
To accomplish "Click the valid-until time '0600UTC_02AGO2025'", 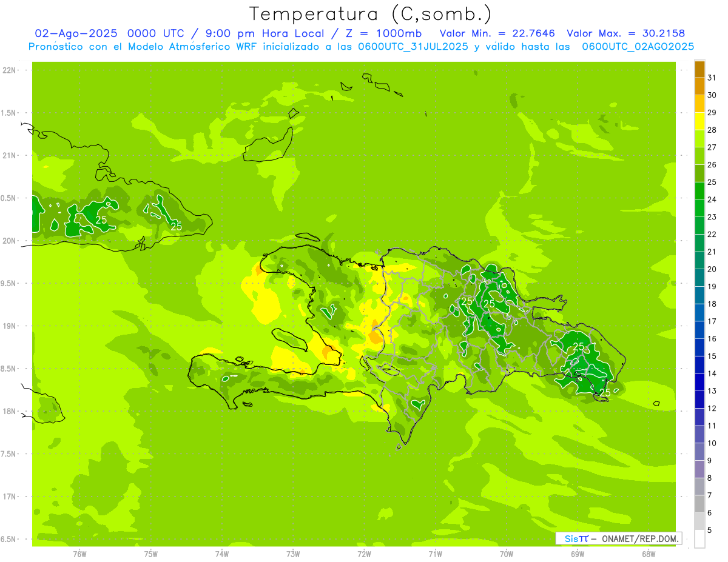I will [638, 47].
